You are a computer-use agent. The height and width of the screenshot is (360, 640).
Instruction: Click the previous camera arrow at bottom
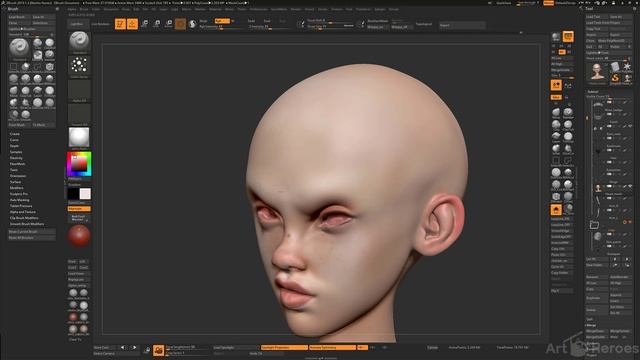[x=122, y=348]
